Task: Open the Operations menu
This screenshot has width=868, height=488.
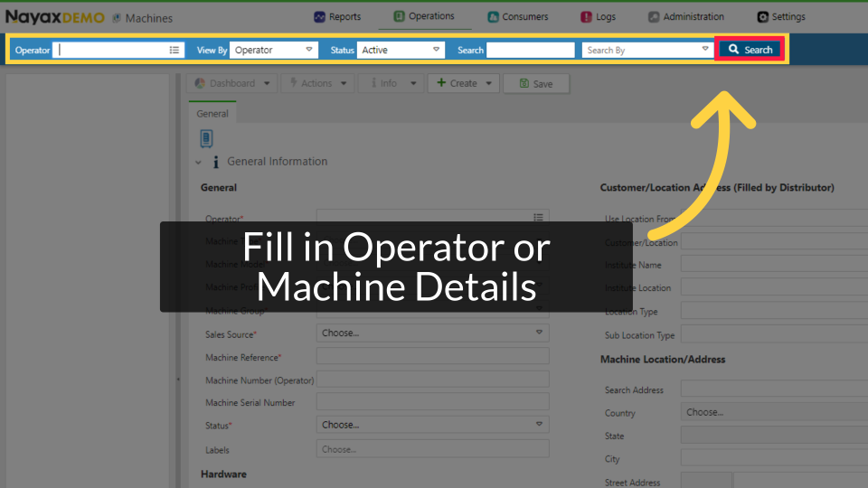Action: click(423, 16)
